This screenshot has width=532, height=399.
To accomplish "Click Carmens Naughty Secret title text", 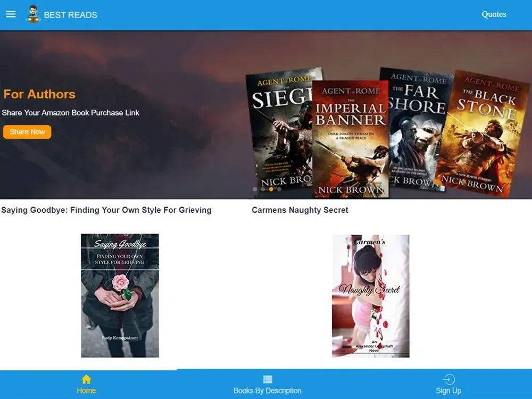I will (300, 210).
